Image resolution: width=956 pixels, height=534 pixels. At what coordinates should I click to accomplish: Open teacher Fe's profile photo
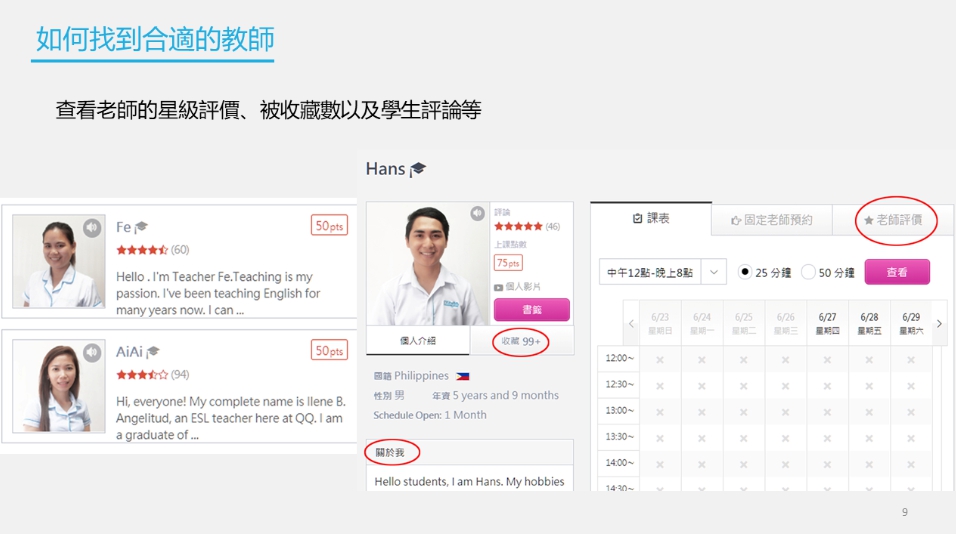[58, 262]
